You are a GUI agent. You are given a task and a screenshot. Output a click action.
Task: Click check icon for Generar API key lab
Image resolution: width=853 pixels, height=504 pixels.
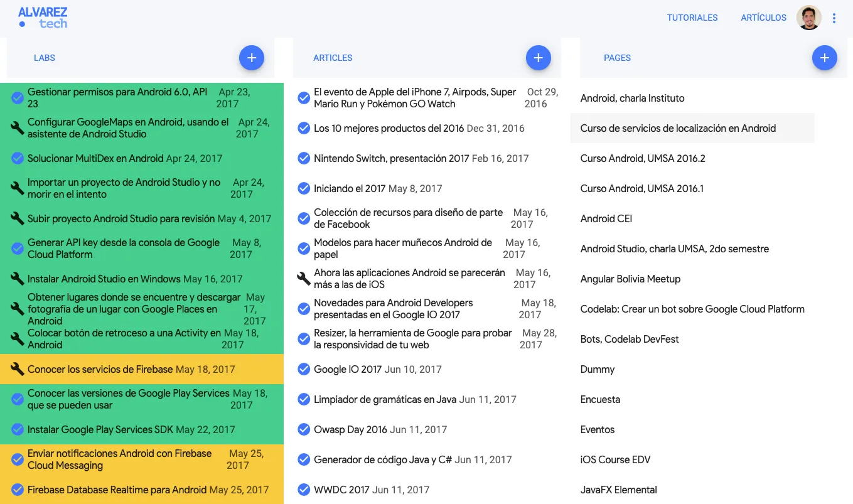click(18, 249)
